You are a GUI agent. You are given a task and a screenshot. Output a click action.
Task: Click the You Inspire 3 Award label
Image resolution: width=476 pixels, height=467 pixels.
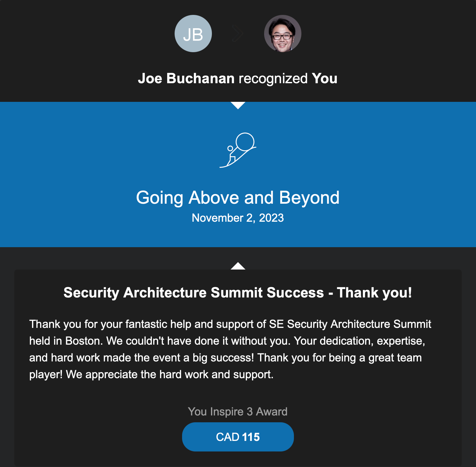(x=238, y=411)
